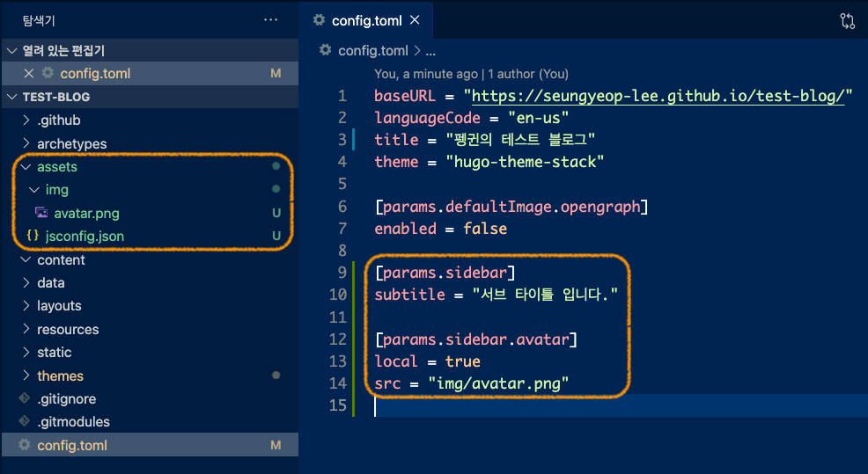Collapse the img folder

55,189
